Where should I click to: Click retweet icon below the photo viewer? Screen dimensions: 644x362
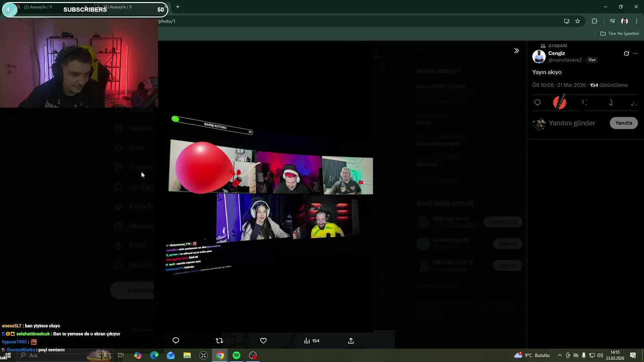click(x=219, y=341)
